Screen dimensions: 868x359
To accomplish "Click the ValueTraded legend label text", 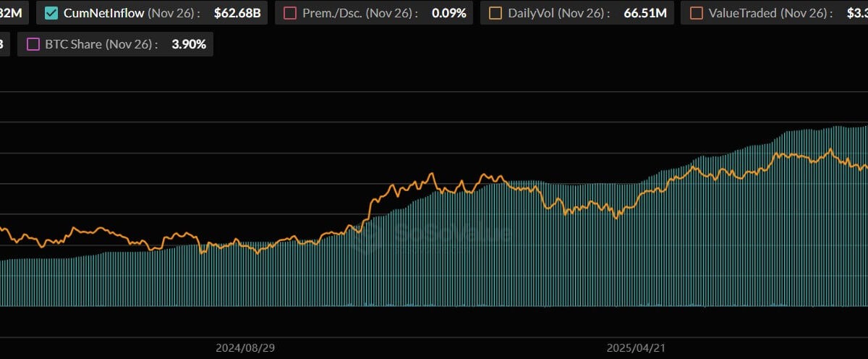I will click(743, 13).
